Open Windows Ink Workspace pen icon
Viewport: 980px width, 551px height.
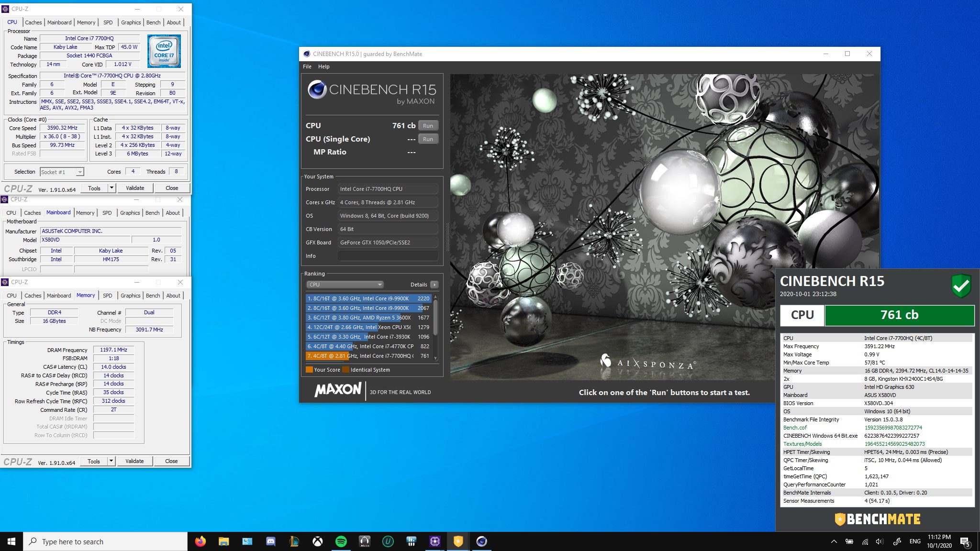coord(897,541)
